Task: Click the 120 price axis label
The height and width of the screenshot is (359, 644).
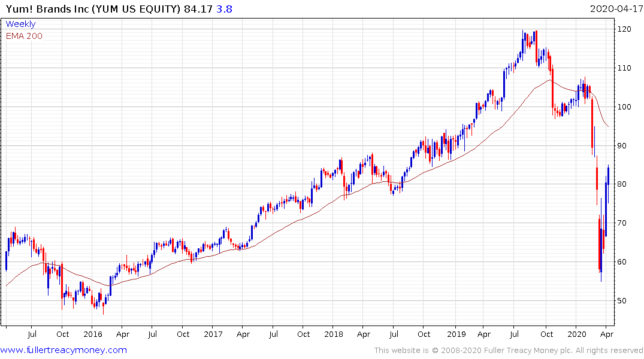Action: [624, 29]
